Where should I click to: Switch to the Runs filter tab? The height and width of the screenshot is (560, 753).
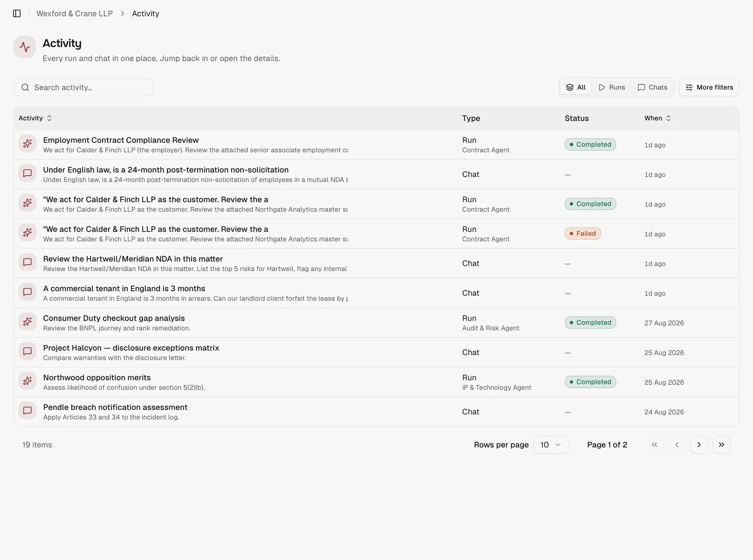click(612, 87)
